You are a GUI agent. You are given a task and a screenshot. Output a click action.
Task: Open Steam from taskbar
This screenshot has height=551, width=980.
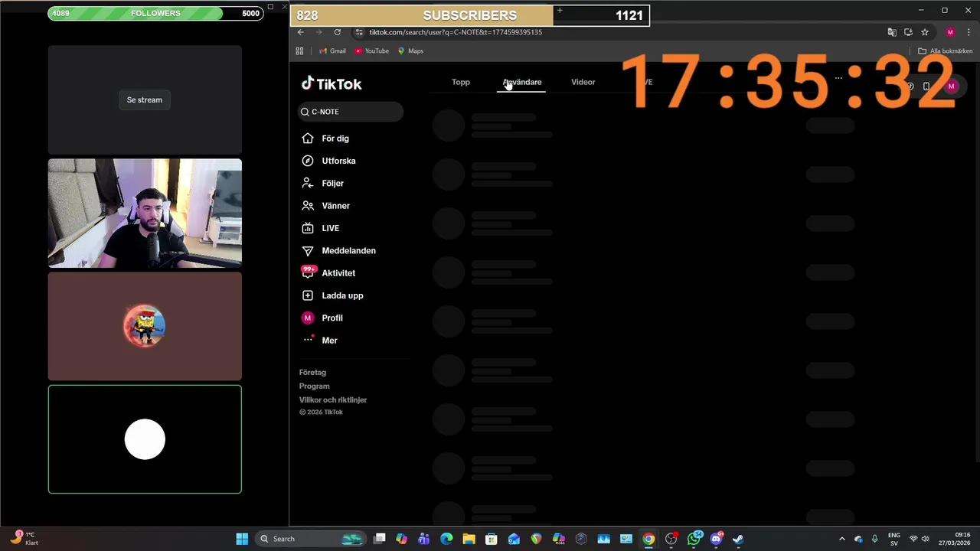[738, 539]
